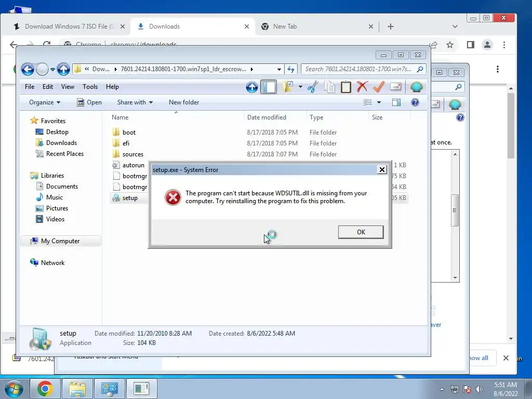
Task: Click Chrome bookmark star icon
Action: point(450,45)
